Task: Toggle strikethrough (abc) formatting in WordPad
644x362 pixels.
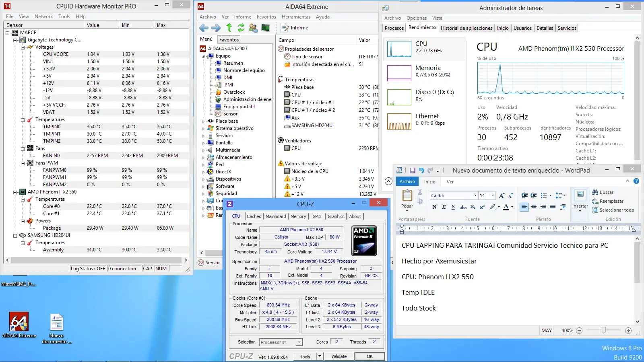Action: (x=463, y=207)
